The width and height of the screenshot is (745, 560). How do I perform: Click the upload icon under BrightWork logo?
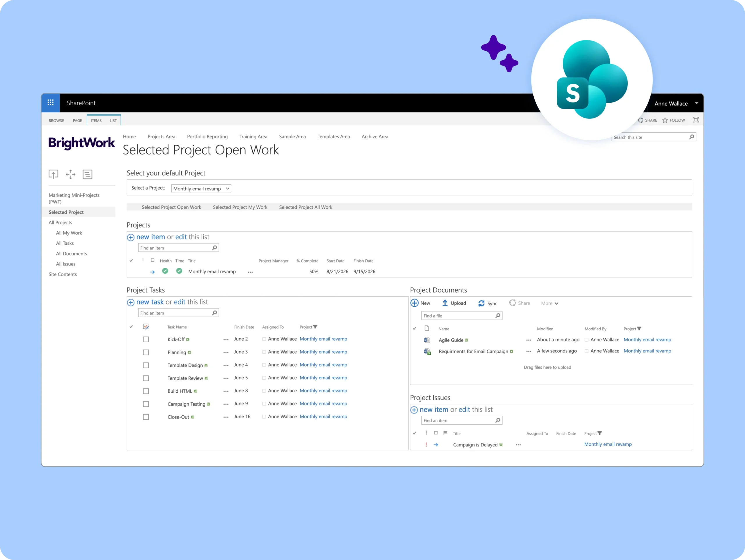[x=53, y=174]
